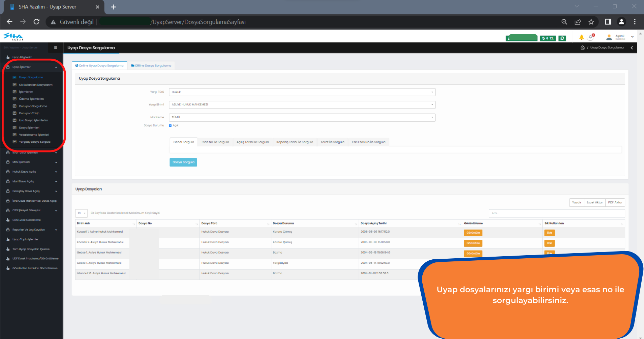The image size is (644, 339).
Task: Click the breadcrumb collapse left arrow
Action: (x=632, y=48)
